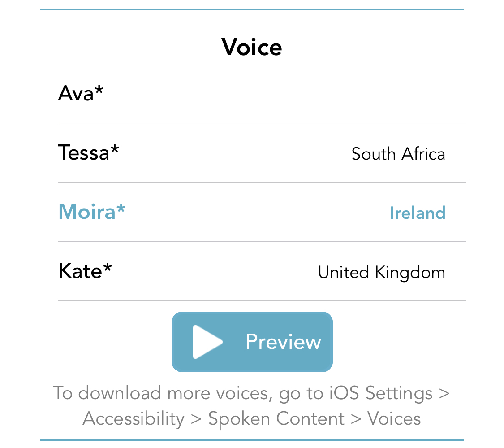Image resolution: width=504 pixels, height=448 pixels.
Task: Choose the Moira voice name
Action: pos(87,212)
